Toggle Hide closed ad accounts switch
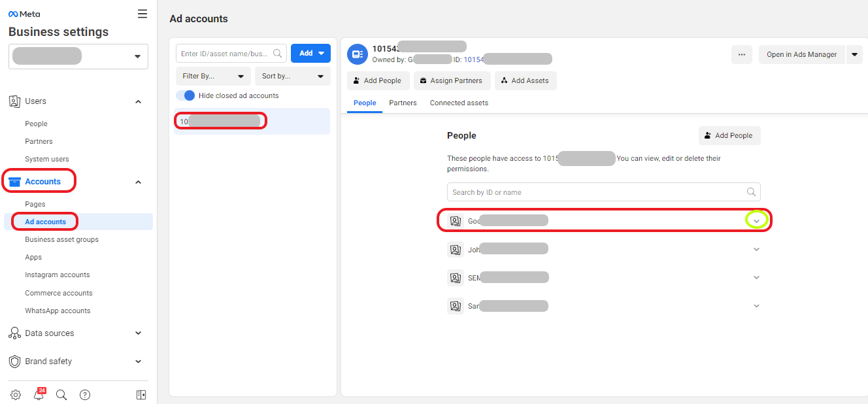The width and height of the screenshot is (868, 404). [x=186, y=95]
